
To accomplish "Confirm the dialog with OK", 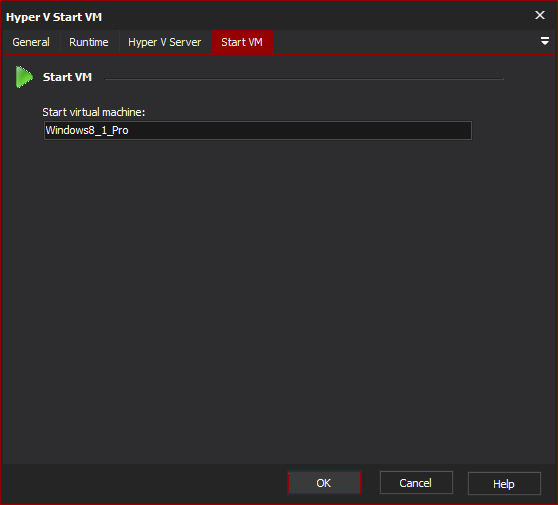I will point(324,483).
